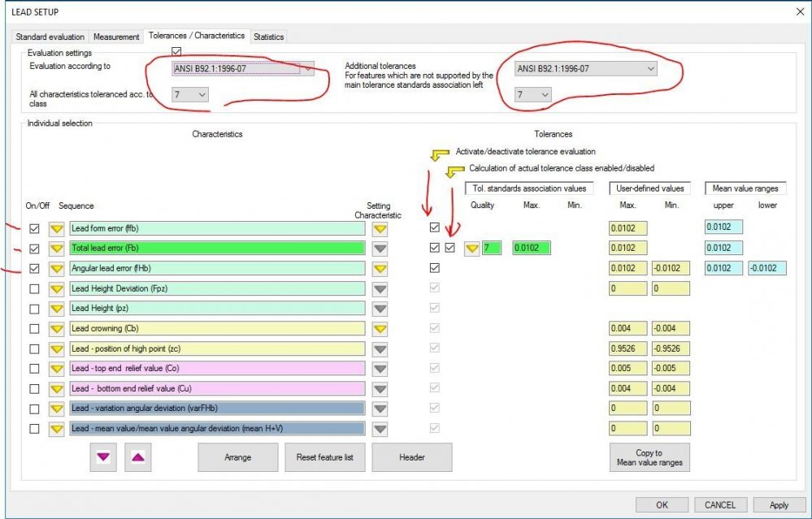Click sequence arrow beside Lead Height (pz)

click(57, 309)
